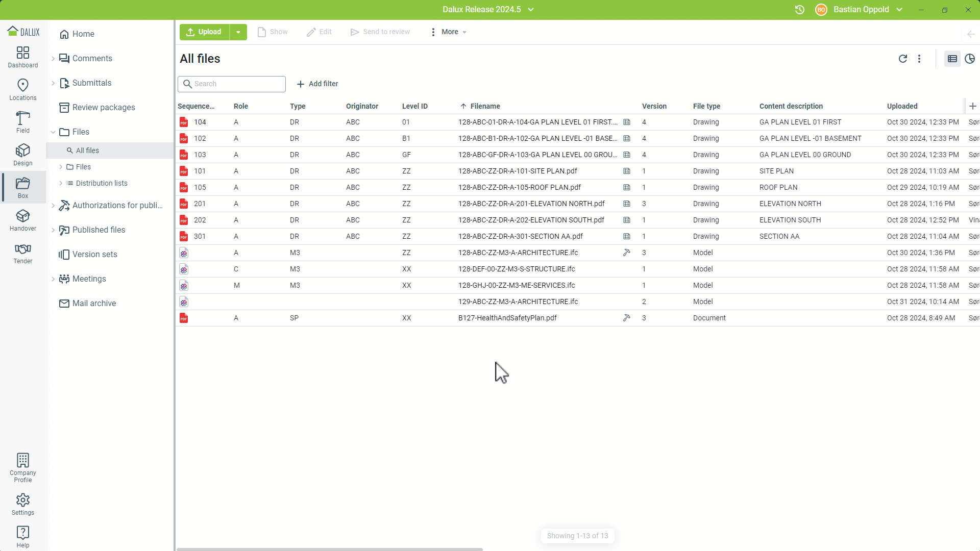
Task: Open the Upload dropdown arrow
Action: pyautogui.click(x=238, y=32)
